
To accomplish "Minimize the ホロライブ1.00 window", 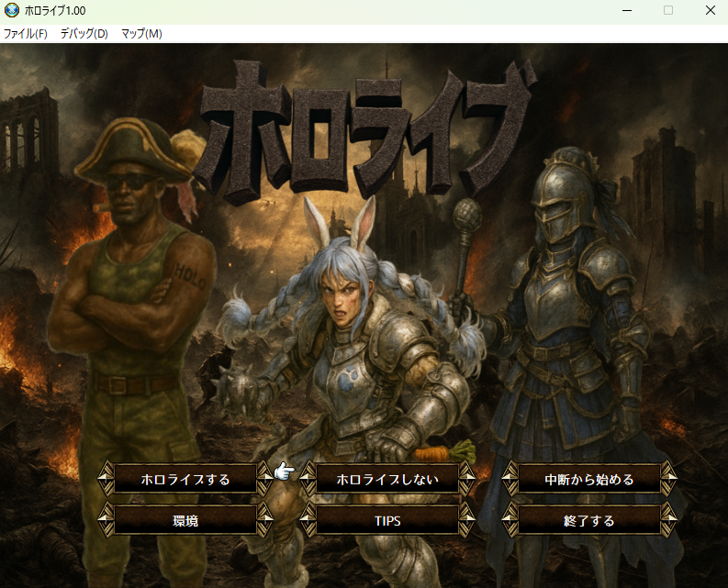I will point(627,10).
